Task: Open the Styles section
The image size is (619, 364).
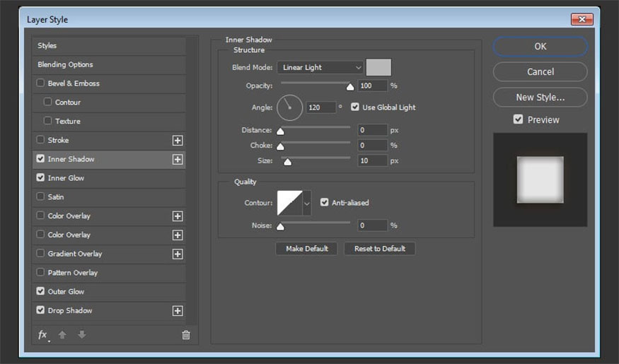Action: click(x=47, y=46)
